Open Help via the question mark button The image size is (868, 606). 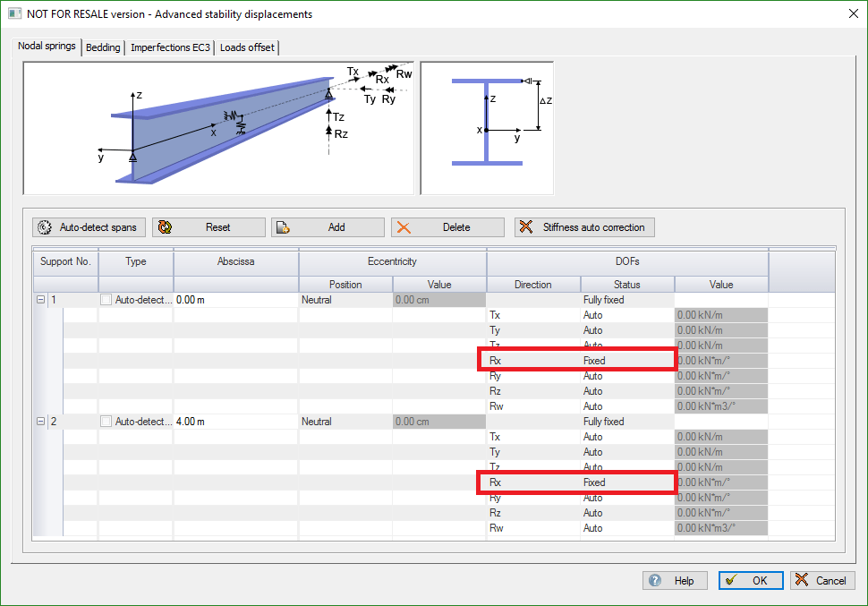click(675, 580)
